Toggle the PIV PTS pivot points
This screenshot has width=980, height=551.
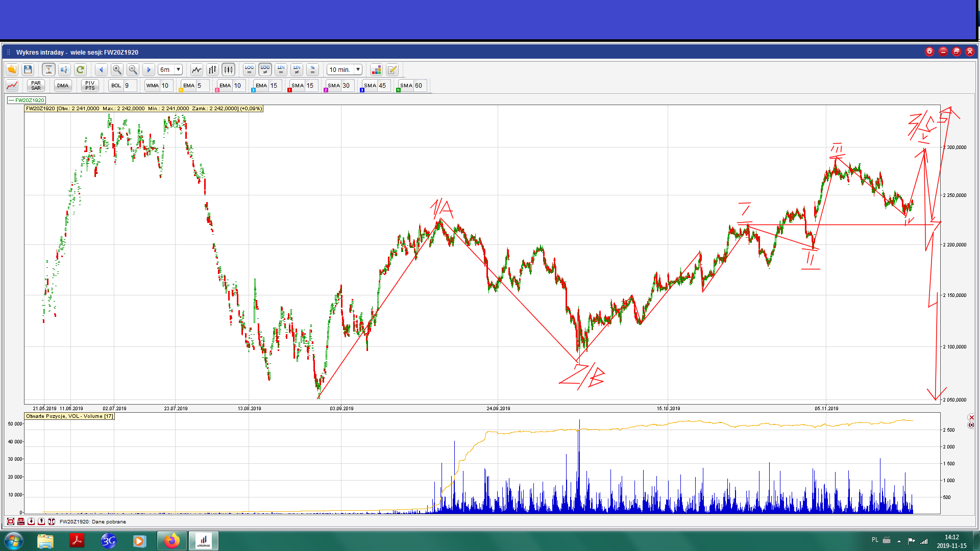tap(90, 85)
